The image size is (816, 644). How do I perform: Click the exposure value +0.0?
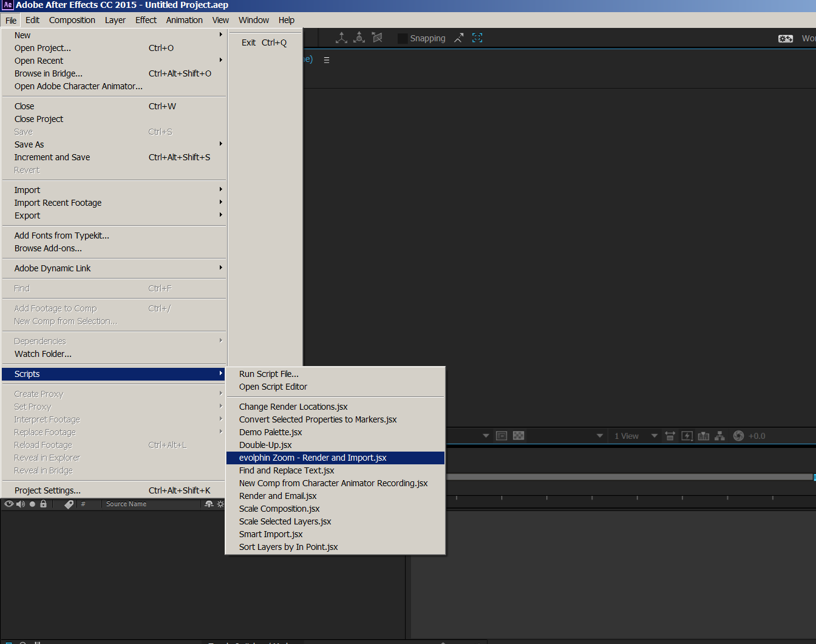point(756,436)
